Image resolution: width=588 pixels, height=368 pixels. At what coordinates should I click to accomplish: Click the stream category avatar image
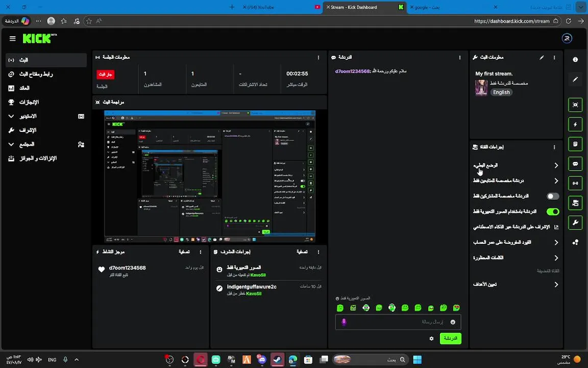(x=481, y=88)
